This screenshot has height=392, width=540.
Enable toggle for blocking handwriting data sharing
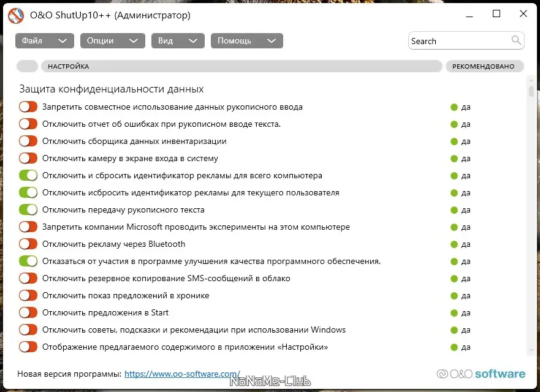click(x=28, y=107)
